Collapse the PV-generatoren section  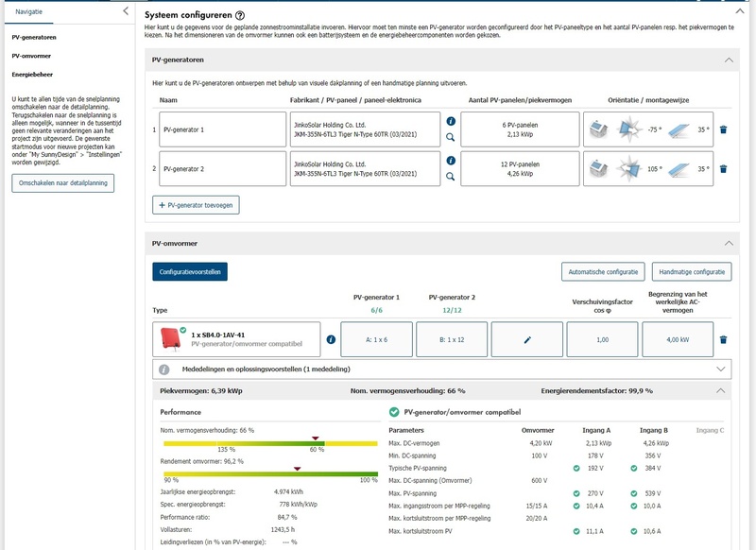(728, 60)
